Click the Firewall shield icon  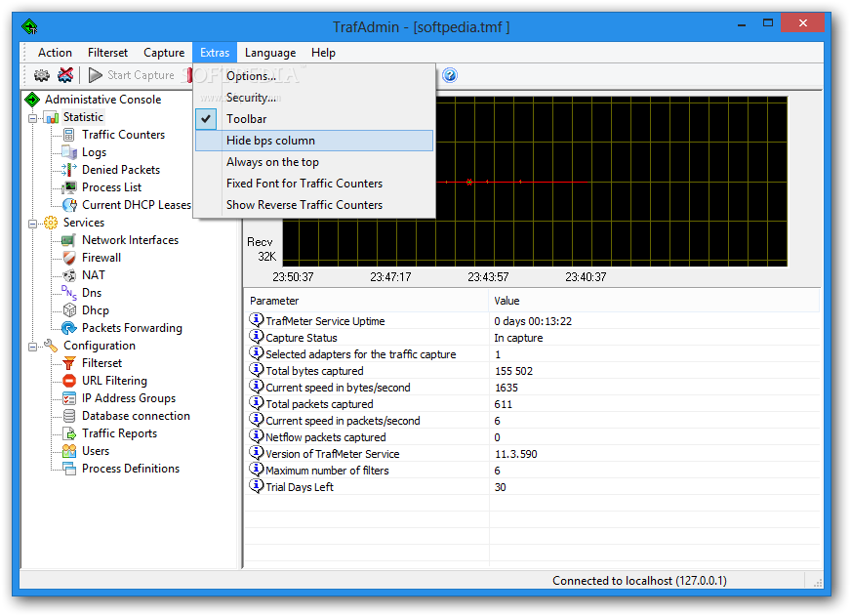pyautogui.click(x=69, y=258)
